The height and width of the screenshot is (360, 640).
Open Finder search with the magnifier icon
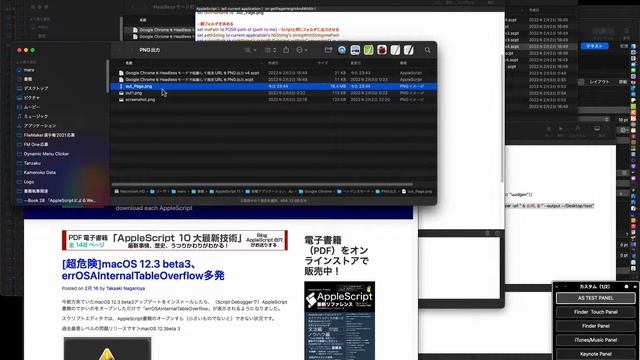(427, 50)
